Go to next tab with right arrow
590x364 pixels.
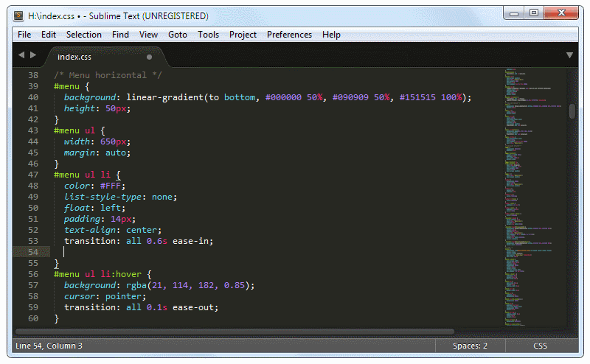coord(33,55)
